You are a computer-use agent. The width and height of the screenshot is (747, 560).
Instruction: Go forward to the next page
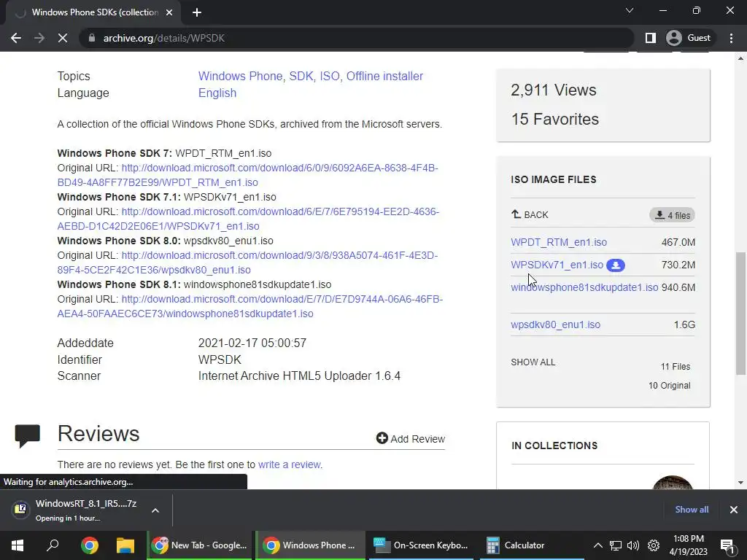39,38
